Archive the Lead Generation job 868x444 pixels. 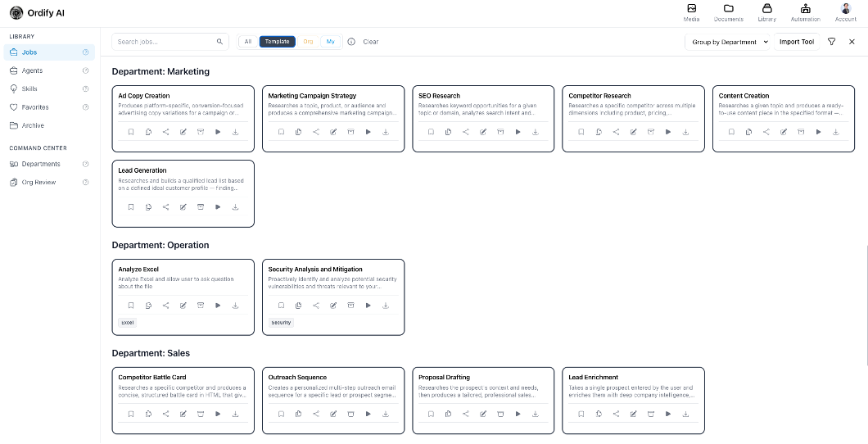201,207
